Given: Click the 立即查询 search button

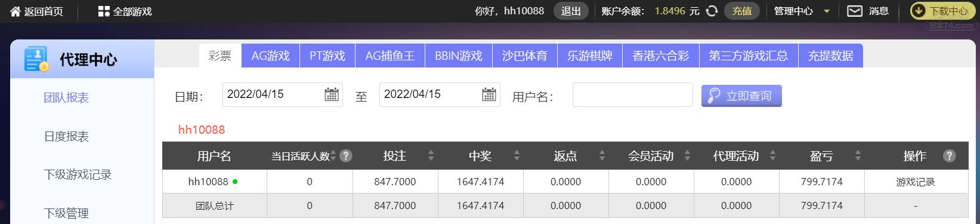Looking at the screenshot, I should click(x=741, y=96).
